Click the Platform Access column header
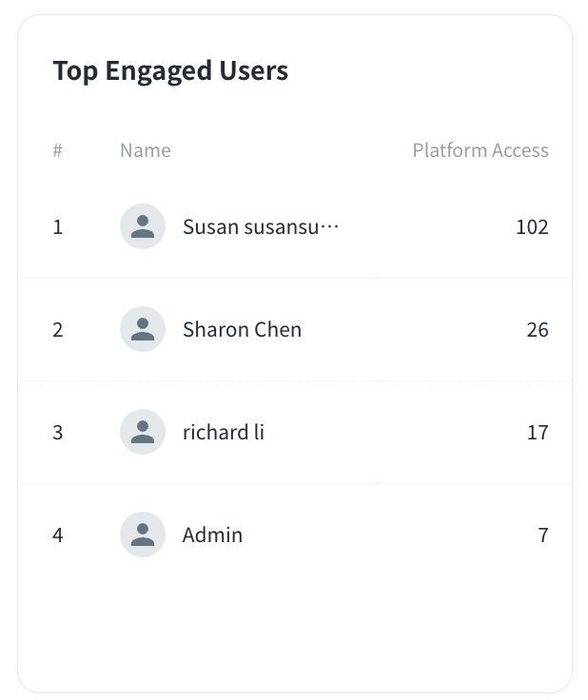 (480, 150)
